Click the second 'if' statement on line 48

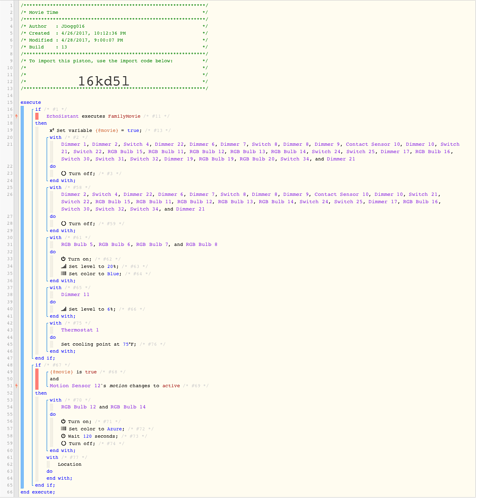point(38,365)
